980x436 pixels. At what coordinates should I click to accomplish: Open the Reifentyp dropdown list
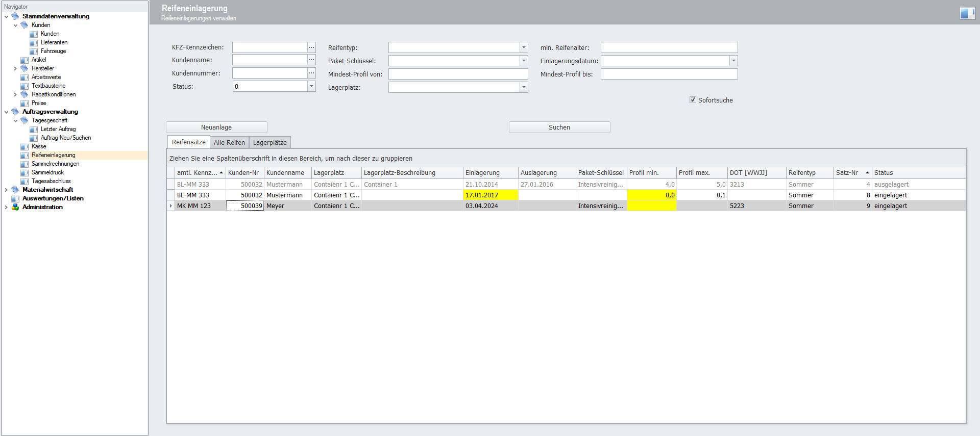pos(524,47)
